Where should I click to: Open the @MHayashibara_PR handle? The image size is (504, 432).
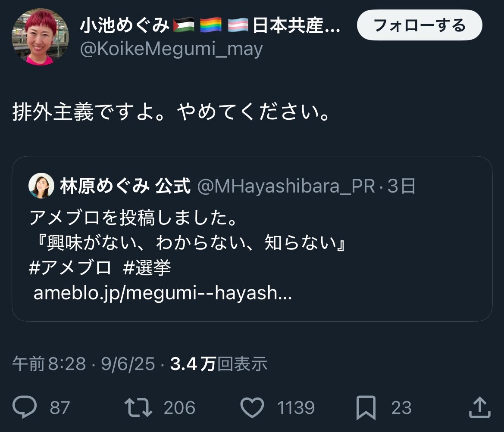point(286,186)
